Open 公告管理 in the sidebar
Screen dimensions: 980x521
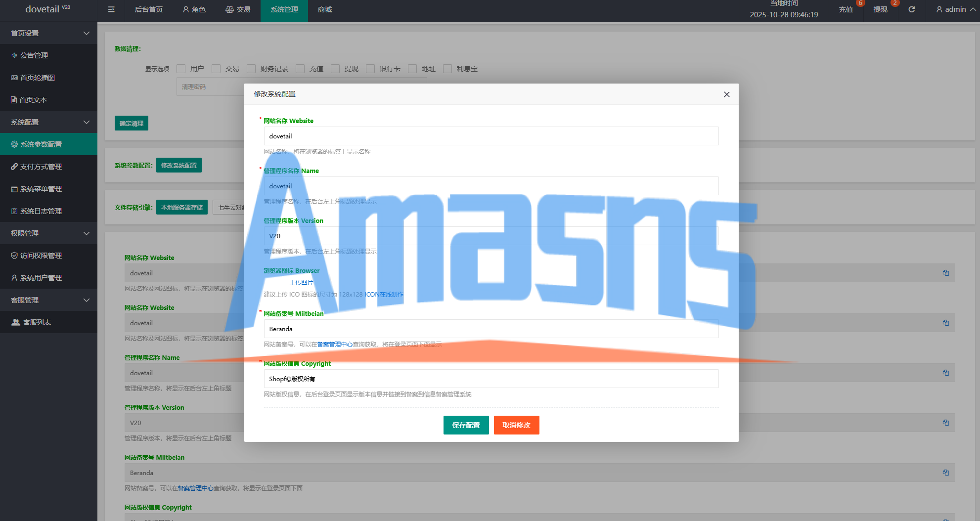click(48, 55)
